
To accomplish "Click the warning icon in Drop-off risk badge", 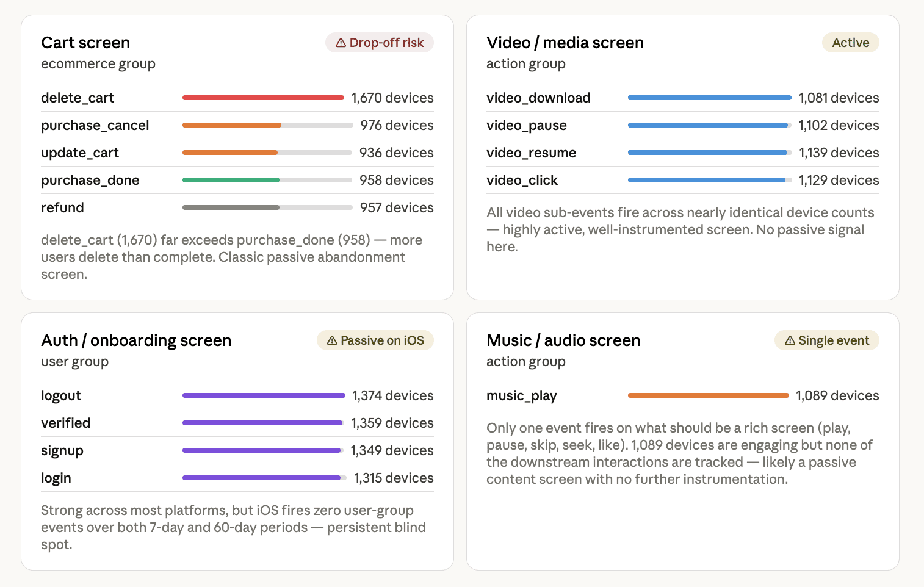I will coord(341,43).
